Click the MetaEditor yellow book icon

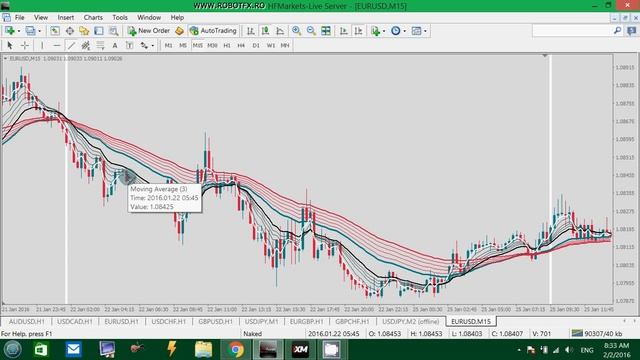pos(179,31)
